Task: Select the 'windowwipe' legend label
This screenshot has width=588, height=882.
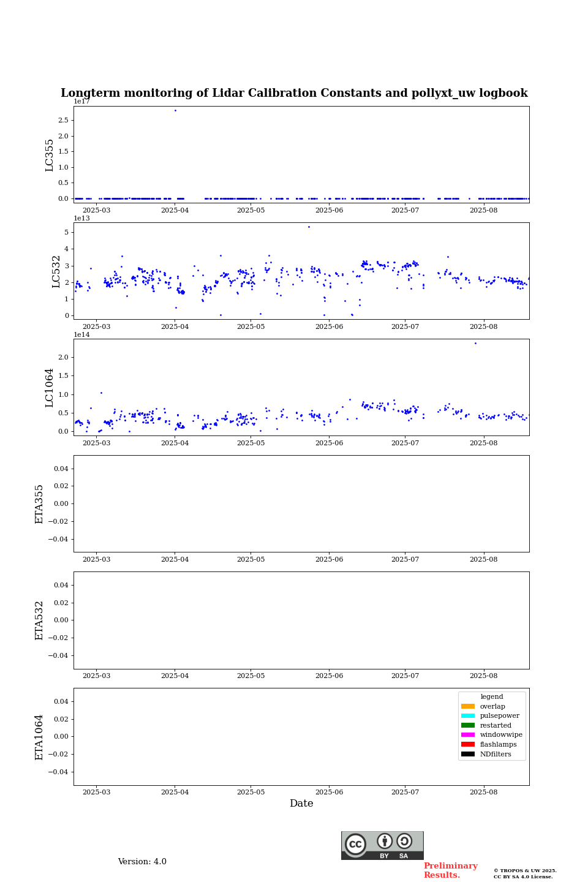Action: 501,735
